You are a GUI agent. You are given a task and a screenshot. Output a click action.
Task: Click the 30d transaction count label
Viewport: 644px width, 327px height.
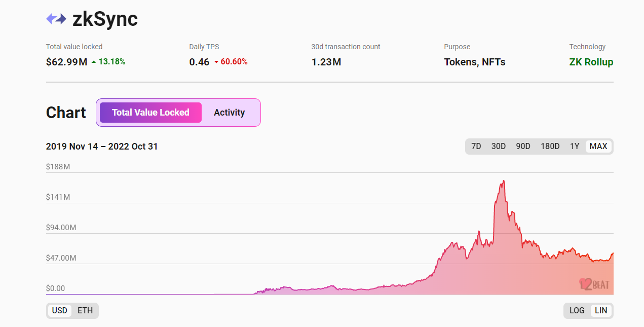346,47
